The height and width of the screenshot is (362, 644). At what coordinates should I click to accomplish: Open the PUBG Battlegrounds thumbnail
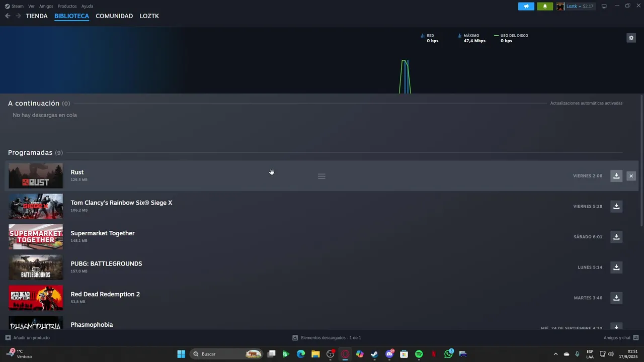click(x=36, y=267)
